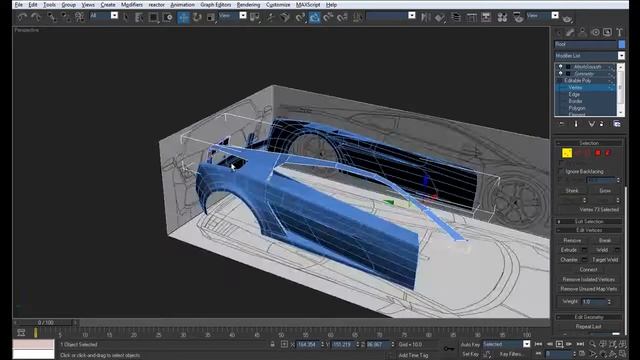The image size is (640, 360).
Task: Toggle MeshSmooth modifier lightbulb
Action: coord(560,67)
